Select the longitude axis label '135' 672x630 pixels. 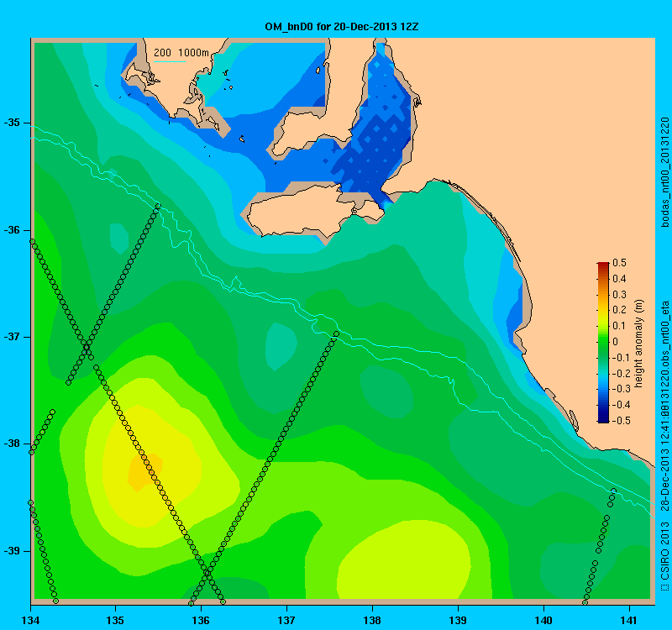click(115, 620)
